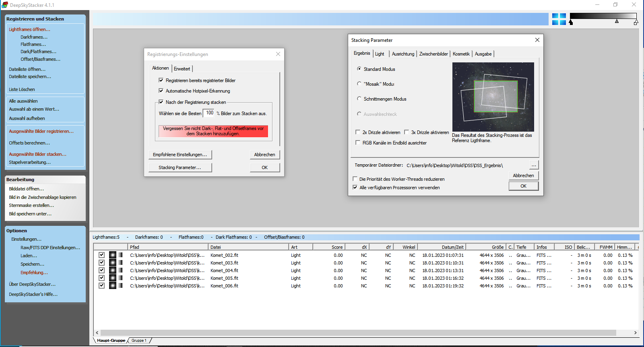Open Lightframes öffnen link
Screen dimensions: 644x347
tap(29, 29)
